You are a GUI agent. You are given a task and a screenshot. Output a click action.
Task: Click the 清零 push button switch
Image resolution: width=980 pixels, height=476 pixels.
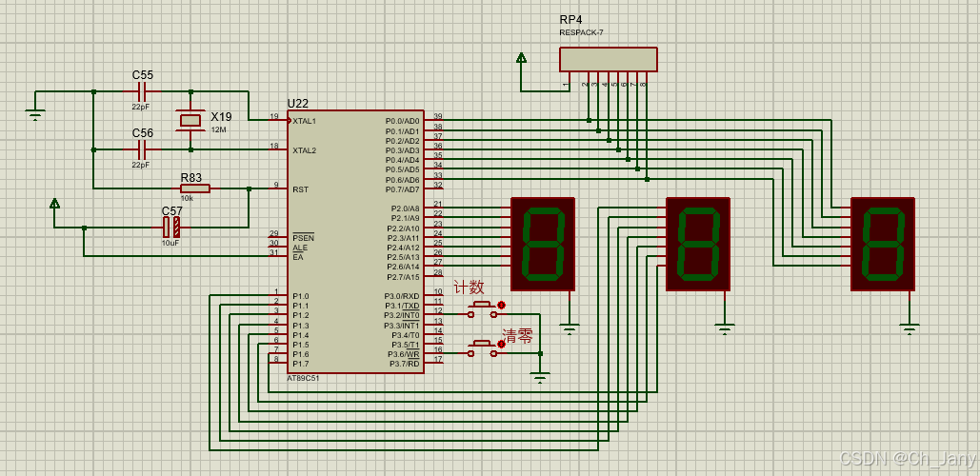pyautogui.click(x=483, y=348)
